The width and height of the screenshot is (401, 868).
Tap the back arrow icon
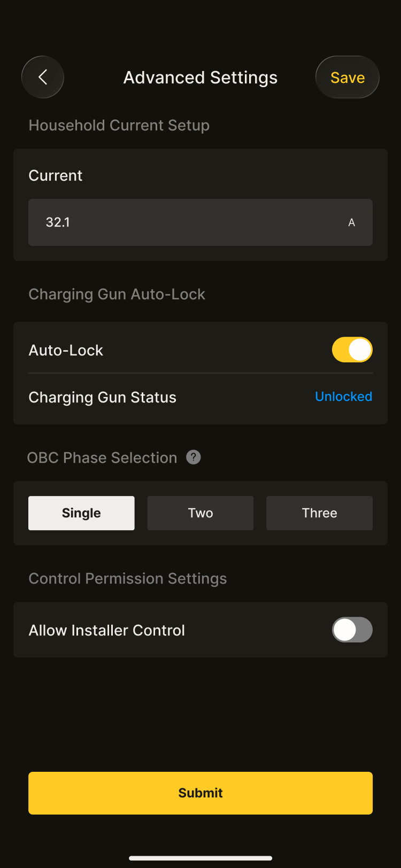click(43, 77)
